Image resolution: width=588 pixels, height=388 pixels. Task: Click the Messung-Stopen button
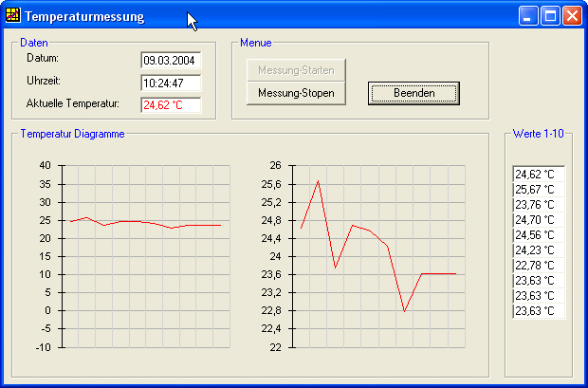pos(296,93)
